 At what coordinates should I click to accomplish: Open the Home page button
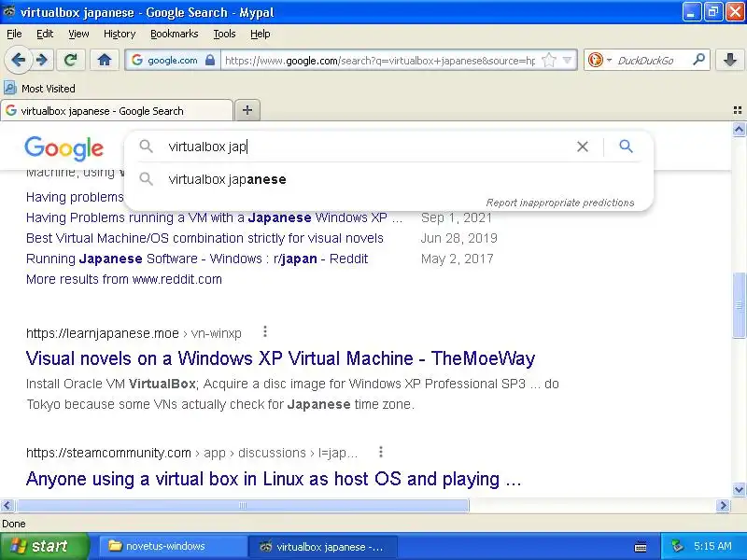point(105,60)
